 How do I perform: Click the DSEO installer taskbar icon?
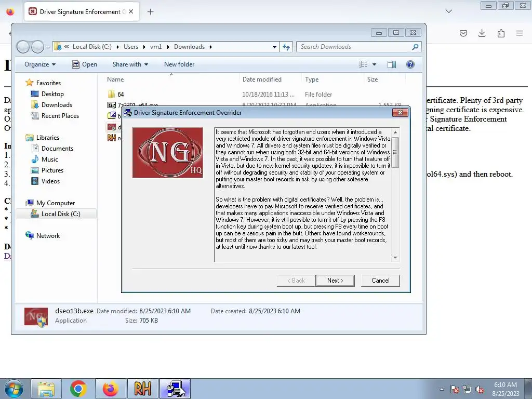pyautogui.click(x=175, y=389)
